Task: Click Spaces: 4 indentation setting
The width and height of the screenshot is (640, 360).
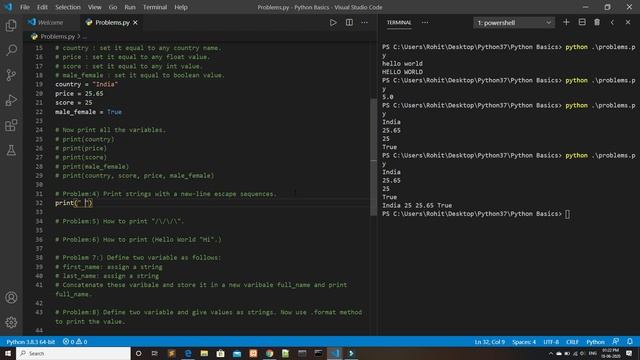Action: point(524,342)
